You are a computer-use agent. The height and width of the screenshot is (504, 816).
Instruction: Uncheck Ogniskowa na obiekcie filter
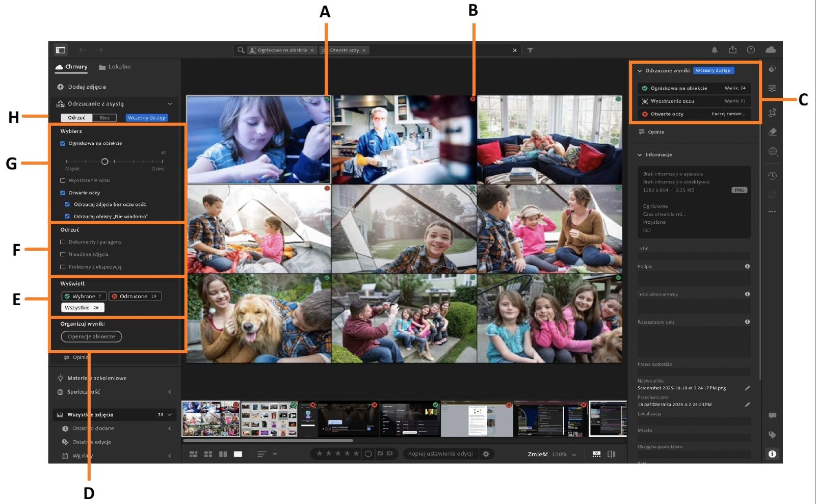pyautogui.click(x=63, y=144)
